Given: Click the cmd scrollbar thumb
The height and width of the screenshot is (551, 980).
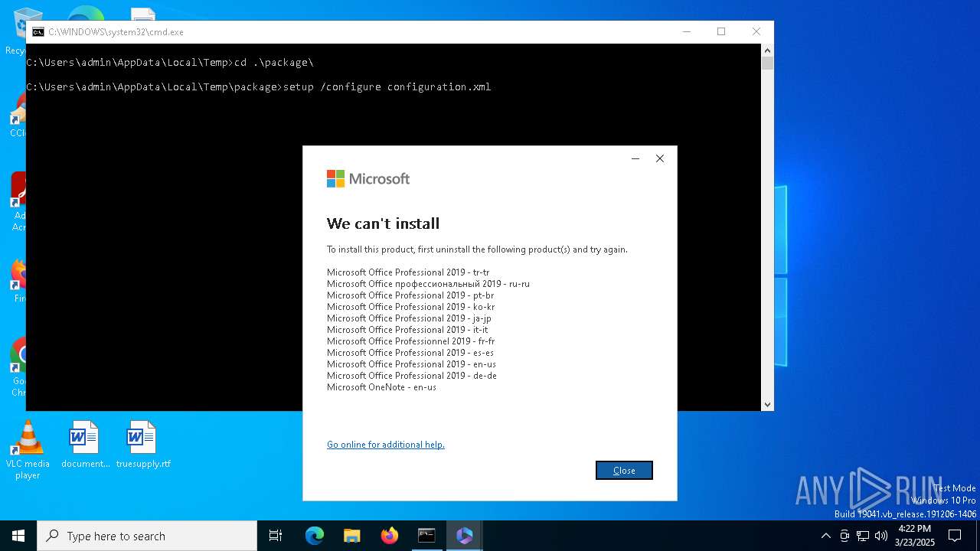Looking at the screenshot, I should click(x=767, y=63).
